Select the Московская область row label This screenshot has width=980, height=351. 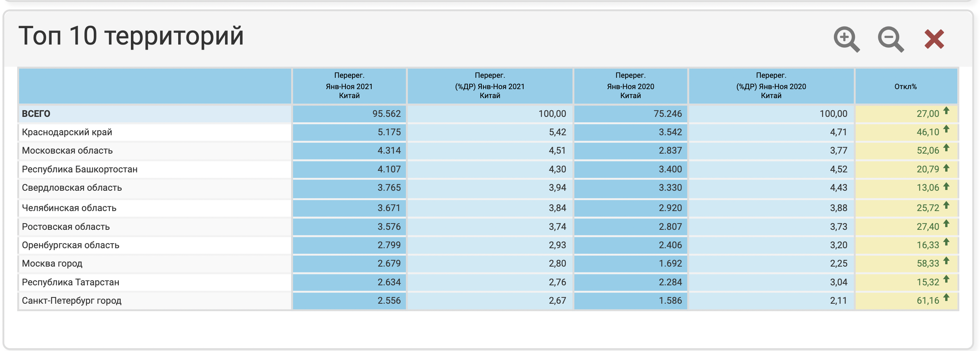67,150
